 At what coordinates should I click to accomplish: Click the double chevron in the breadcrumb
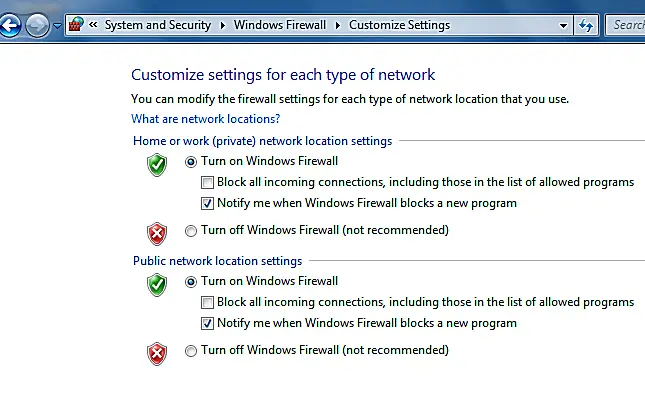93,25
